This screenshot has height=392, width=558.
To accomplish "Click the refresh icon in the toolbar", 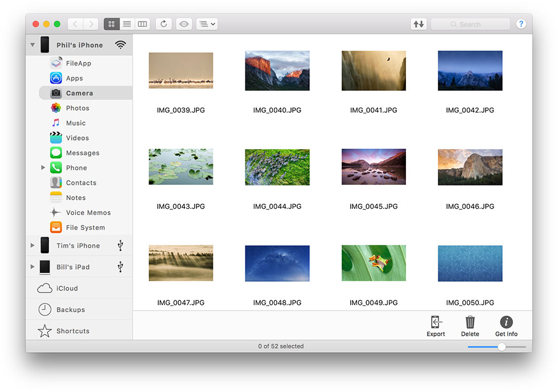I will pyautogui.click(x=164, y=24).
